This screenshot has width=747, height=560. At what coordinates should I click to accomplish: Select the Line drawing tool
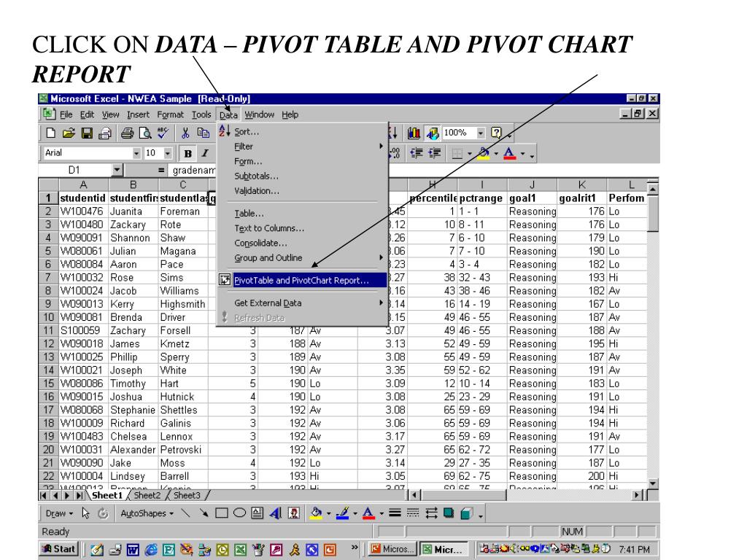[186, 513]
